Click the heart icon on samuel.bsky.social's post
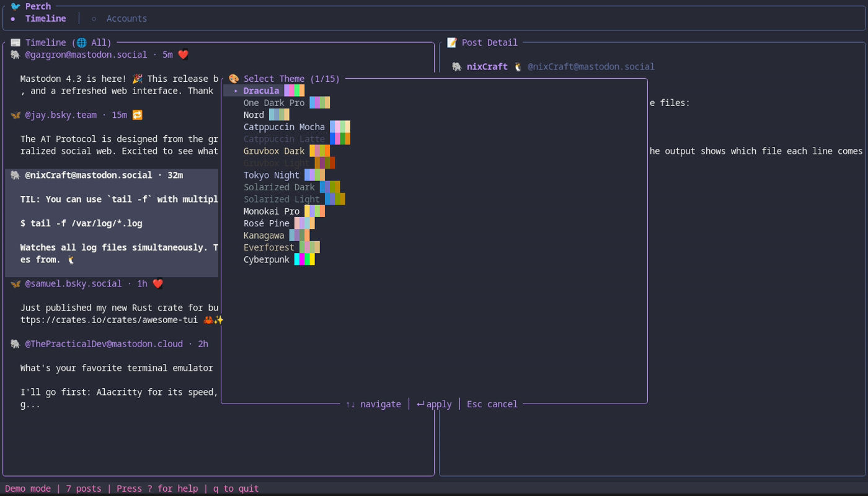The height and width of the screenshot is (496, 868). (x=157, y=284)
